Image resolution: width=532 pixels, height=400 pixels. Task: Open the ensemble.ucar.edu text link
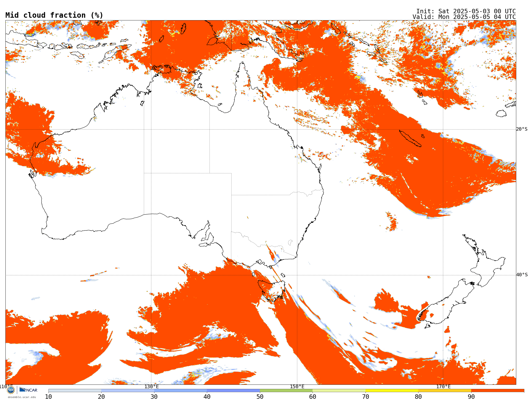(x=22, y=397)
